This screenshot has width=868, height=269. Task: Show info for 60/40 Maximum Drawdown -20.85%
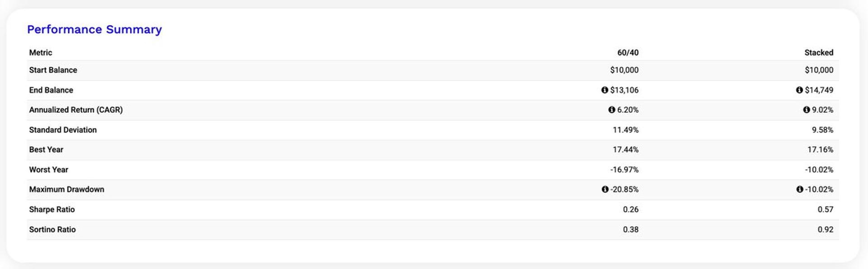click(605, 189)
